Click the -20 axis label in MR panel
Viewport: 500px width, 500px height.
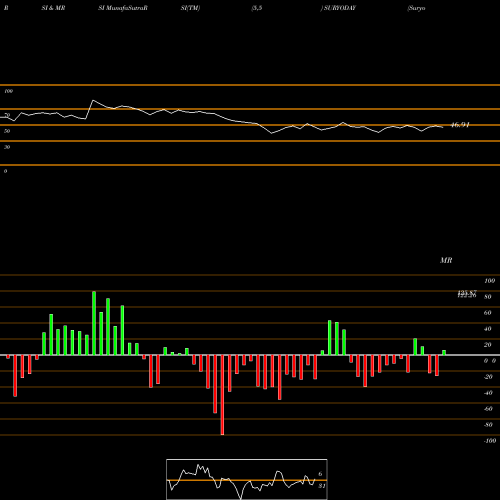pyautogui.click(x=488, y=377)
